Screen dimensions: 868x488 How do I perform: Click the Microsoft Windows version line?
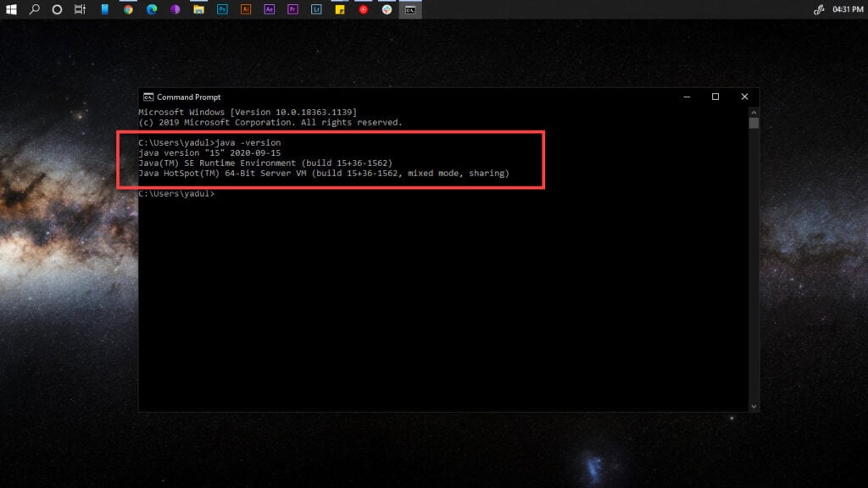pyautogui.click(x=248, y=113)
